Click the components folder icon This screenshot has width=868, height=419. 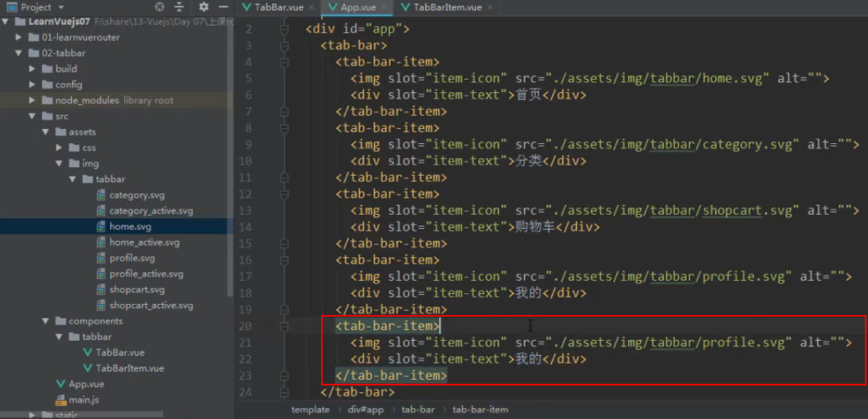pyautogui.click(x=60, y=321)
